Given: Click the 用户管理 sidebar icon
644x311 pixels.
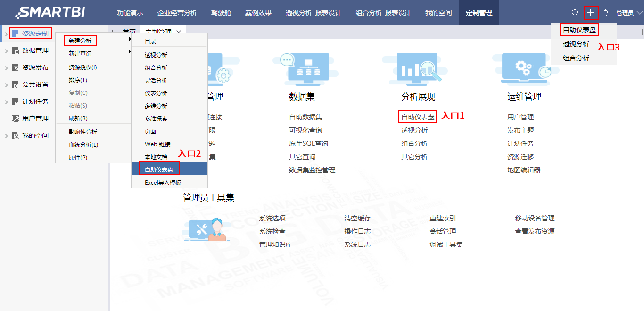Looking at the screenshot, I should [x=16, y=118].
